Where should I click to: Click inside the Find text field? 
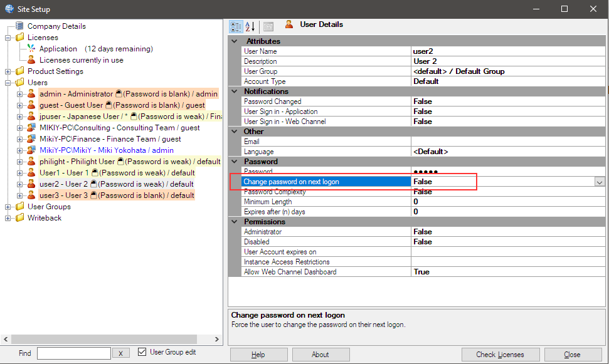point(74,353)
